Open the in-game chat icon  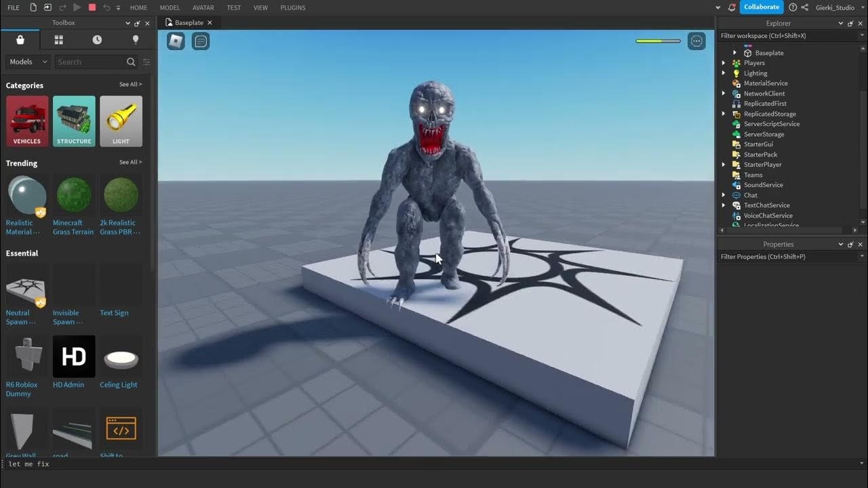[201, 41]
